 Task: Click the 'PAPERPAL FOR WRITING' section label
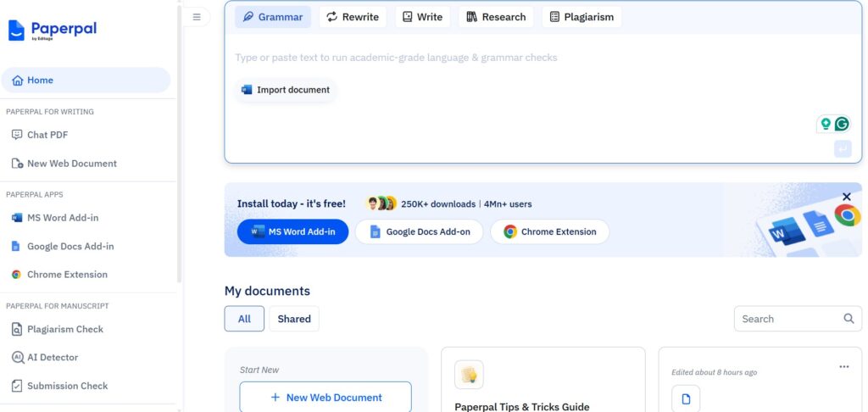point(50,111)
